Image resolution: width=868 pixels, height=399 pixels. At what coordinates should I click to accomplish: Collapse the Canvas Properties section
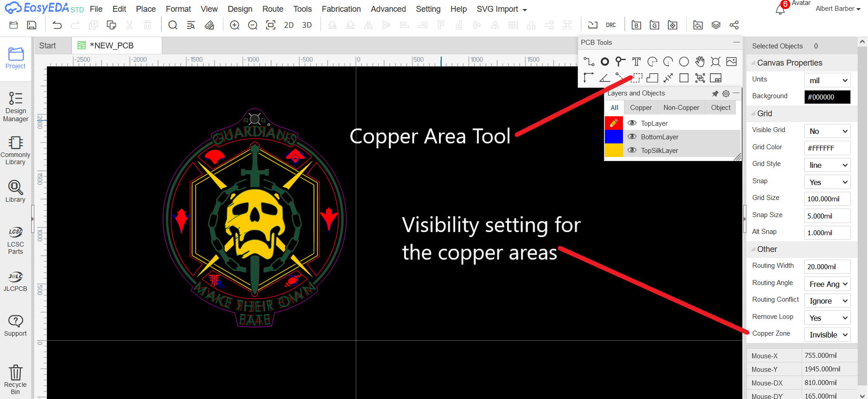pos(753,63)
